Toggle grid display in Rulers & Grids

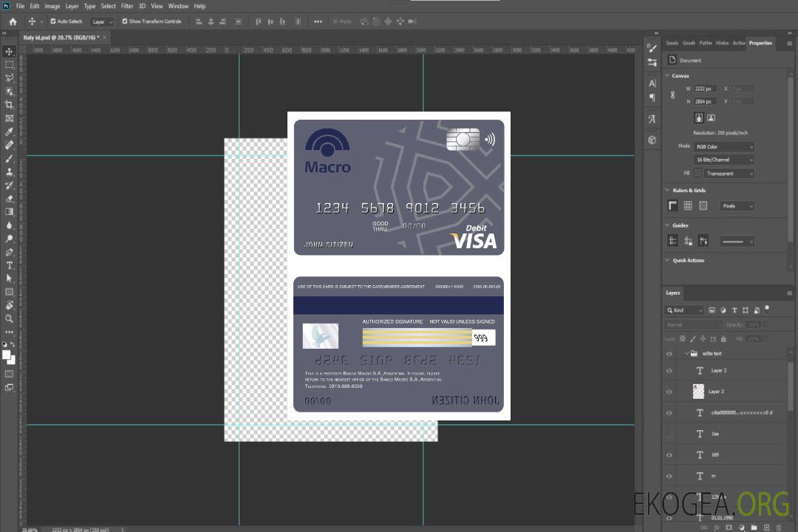(x=688, y=205)
